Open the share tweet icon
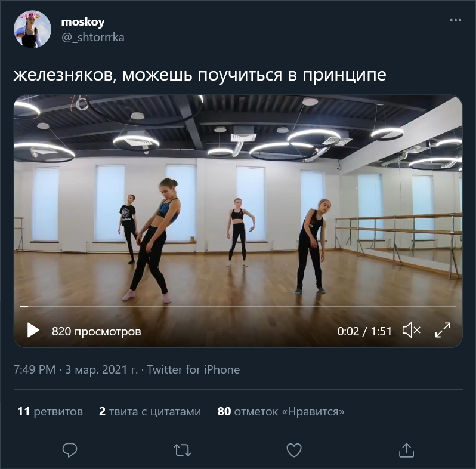This screenshot has height=469, width=476. click(x=406, y=450)
